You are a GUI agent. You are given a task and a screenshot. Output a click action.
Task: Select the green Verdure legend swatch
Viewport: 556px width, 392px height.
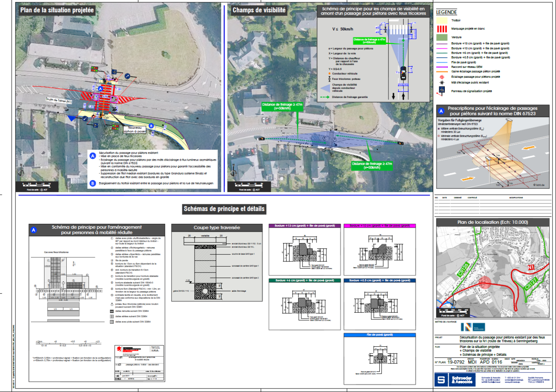(442, 37)
